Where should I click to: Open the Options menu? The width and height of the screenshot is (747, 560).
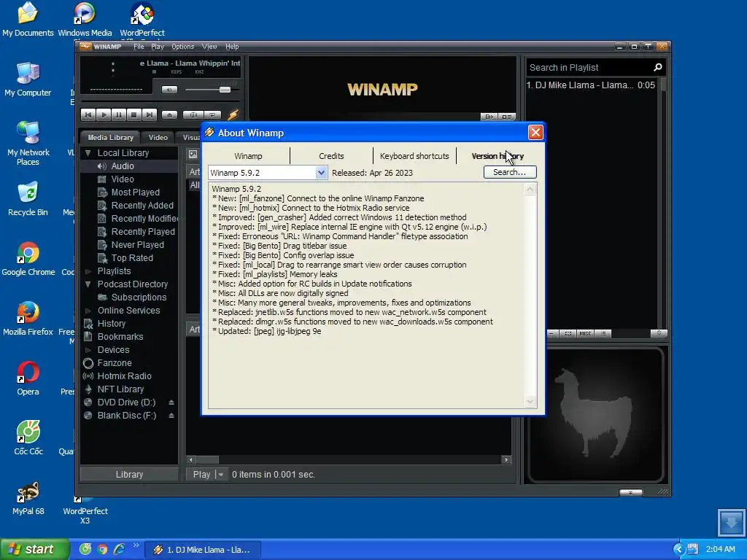click(183, 47)
